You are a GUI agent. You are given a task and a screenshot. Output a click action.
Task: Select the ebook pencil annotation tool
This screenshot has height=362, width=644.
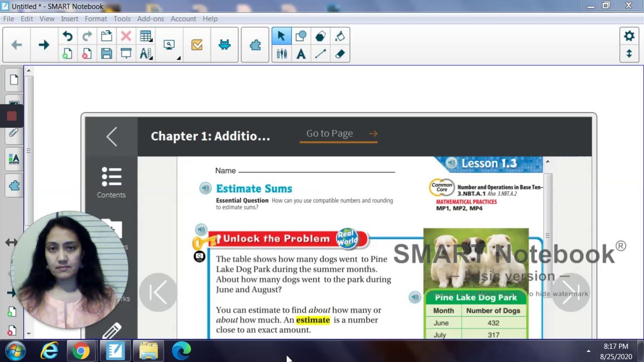pos(111,331)
